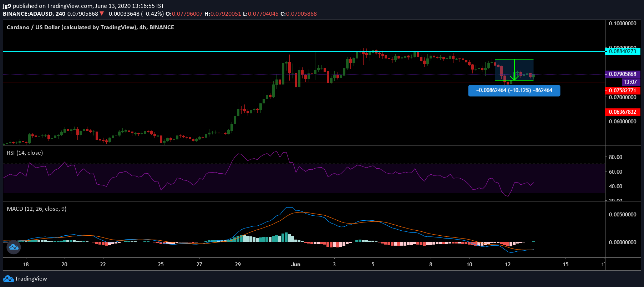Click the round cloud icon in the MACD pane
The image size is (644, 287).
point(14,247)
